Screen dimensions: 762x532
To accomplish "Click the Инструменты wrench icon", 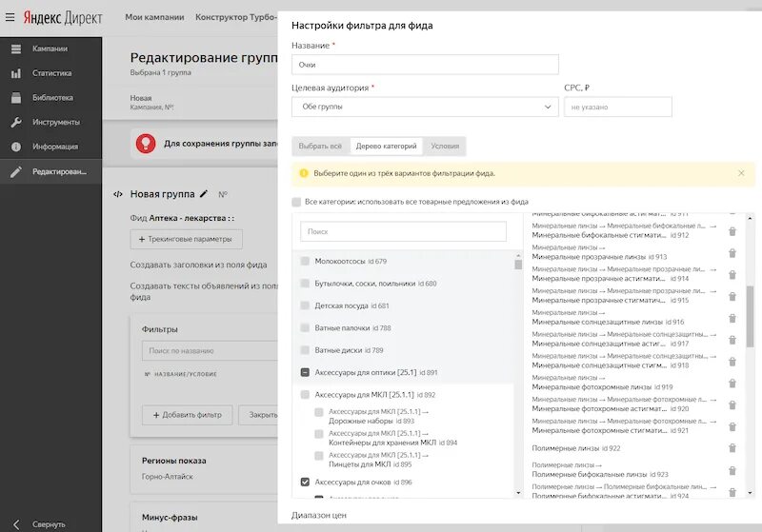I will click(15, 123).
